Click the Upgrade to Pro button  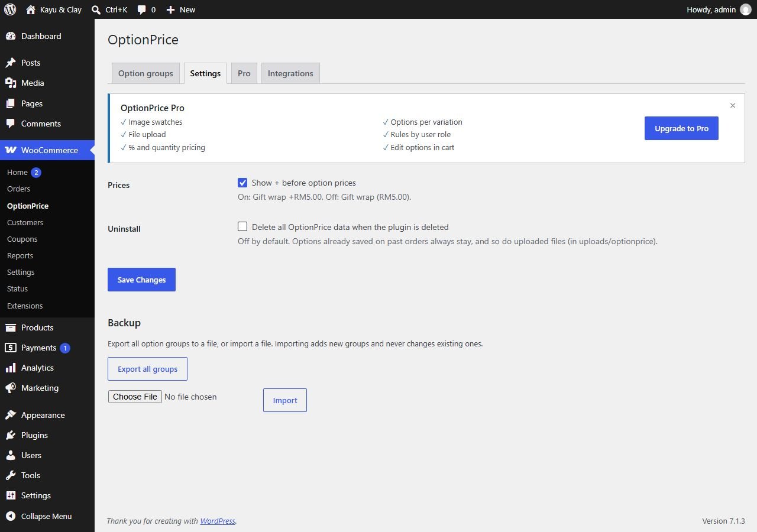(681, 128)
